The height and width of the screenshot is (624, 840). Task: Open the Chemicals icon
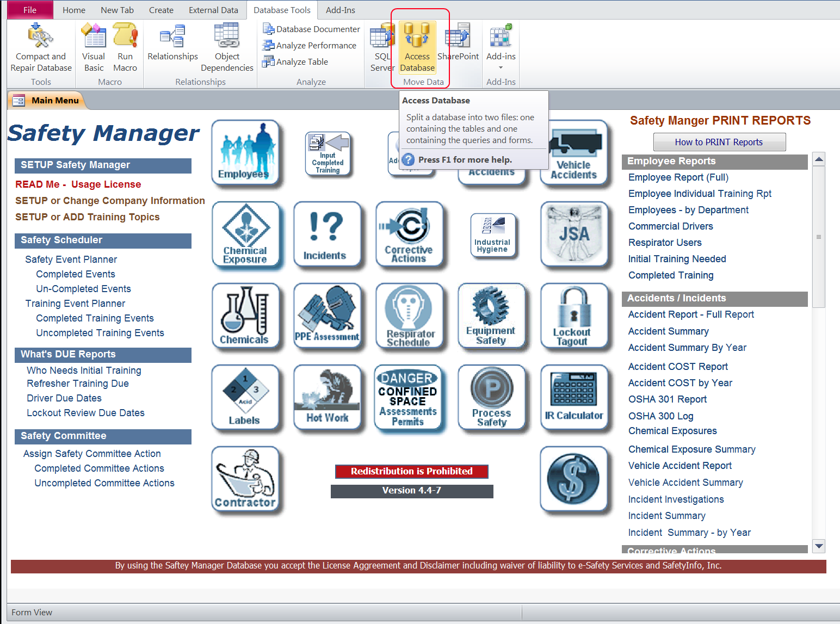click(245, 316)
